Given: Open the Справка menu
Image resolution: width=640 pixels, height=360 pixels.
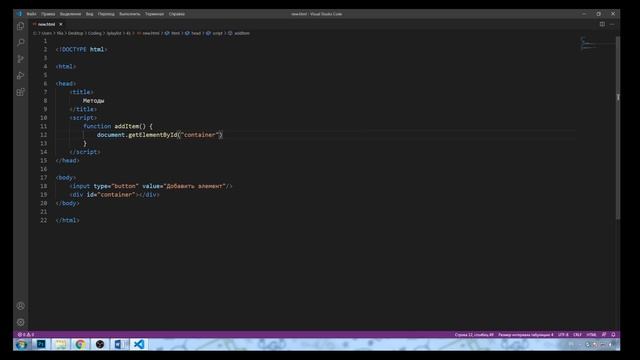Looking at the screenshot, I should coord(177,14).
